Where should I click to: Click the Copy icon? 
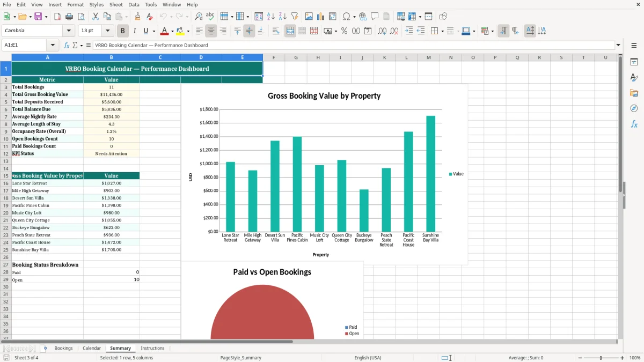point(107,17)
